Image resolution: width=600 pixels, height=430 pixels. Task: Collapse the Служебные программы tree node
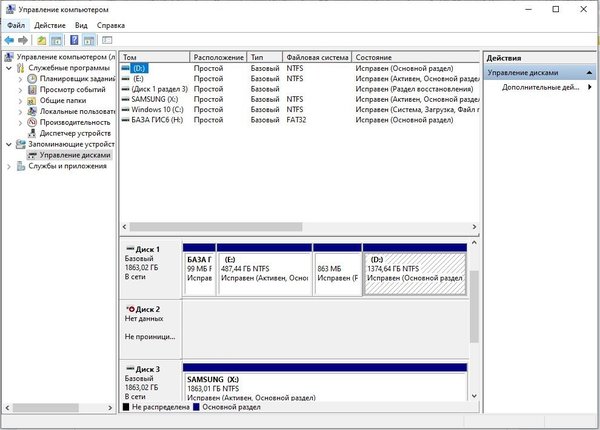point(9,68)
